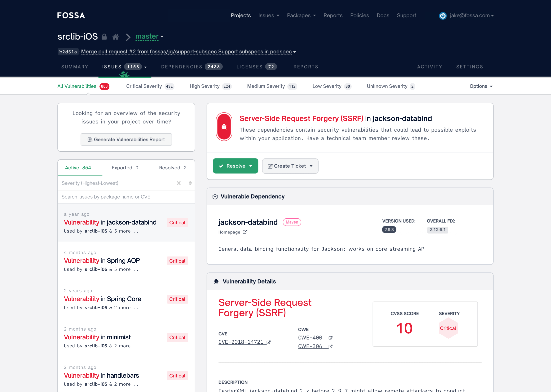Open the jackson-databind vulnerability list item
The image size is (551, 392).
point(126,223)
